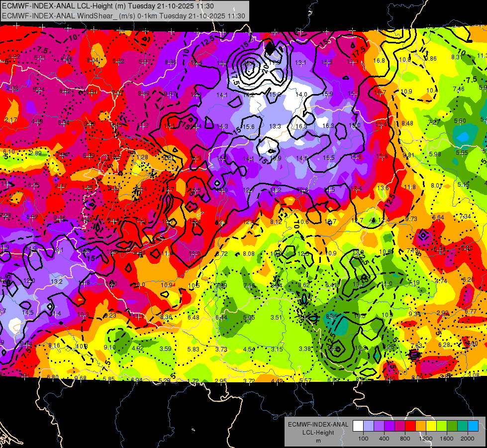Click the light purple legend swatch
The image size is (487, 448).
(379, 426)
